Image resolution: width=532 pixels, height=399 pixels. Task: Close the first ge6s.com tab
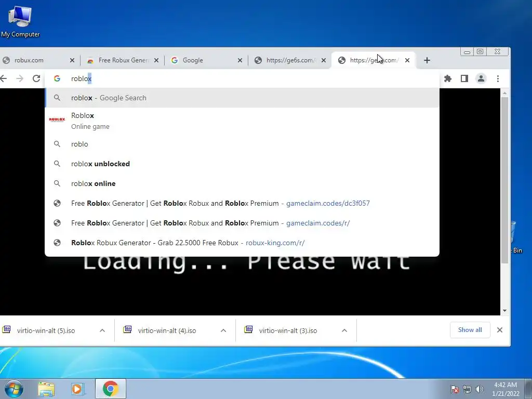[324, 60]
